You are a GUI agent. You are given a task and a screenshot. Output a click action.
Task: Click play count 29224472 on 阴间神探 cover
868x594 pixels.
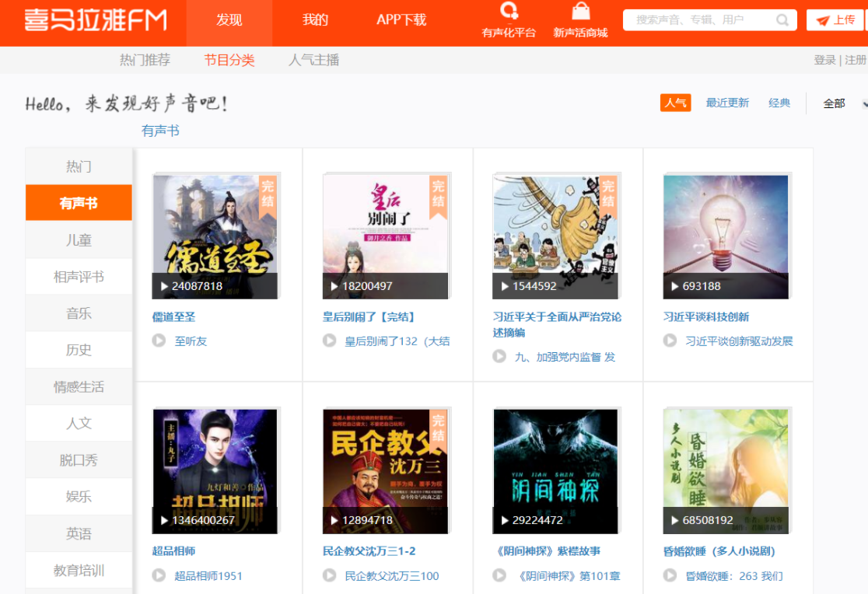click(x=532, y=520)
